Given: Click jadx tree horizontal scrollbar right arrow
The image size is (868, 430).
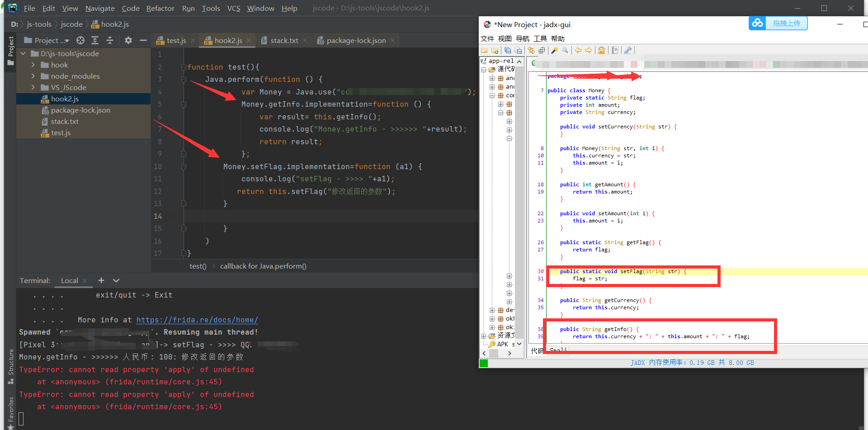Looking at the screenshot, I should click(x=510, y=353).
